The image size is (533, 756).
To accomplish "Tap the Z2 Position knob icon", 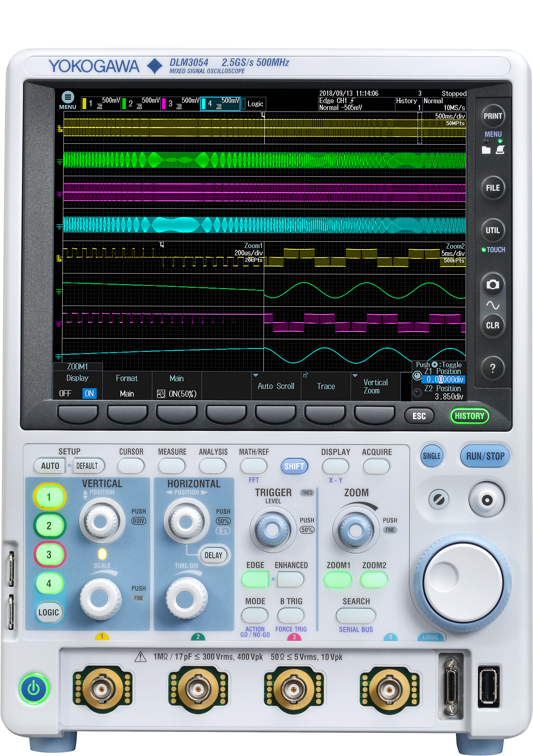I will (x=417, y=393).
